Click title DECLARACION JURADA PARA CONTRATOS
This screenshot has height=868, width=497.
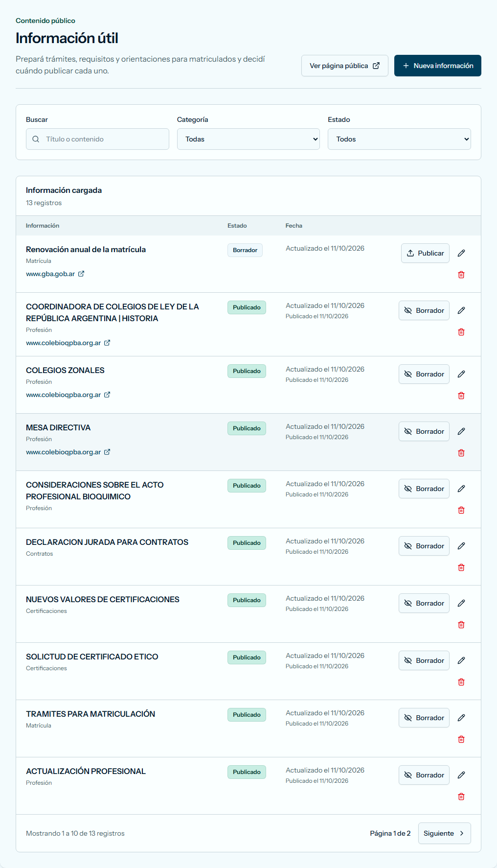tap(107, 542)
